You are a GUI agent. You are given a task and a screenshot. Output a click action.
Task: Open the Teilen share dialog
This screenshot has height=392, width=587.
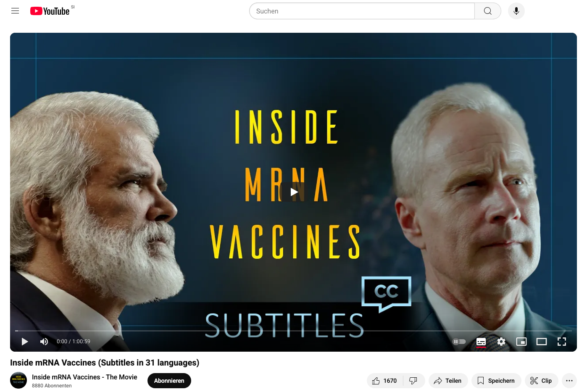coord(448,381)
